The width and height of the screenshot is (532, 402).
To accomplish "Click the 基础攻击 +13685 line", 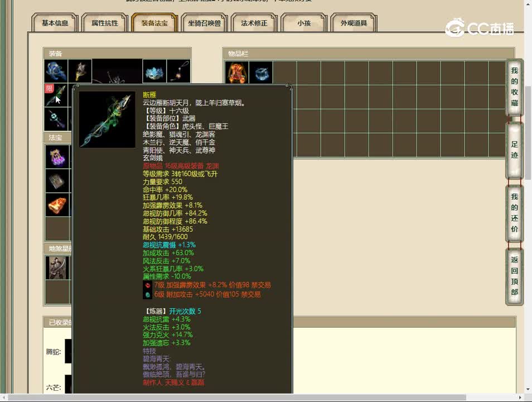I will point(168,229).
